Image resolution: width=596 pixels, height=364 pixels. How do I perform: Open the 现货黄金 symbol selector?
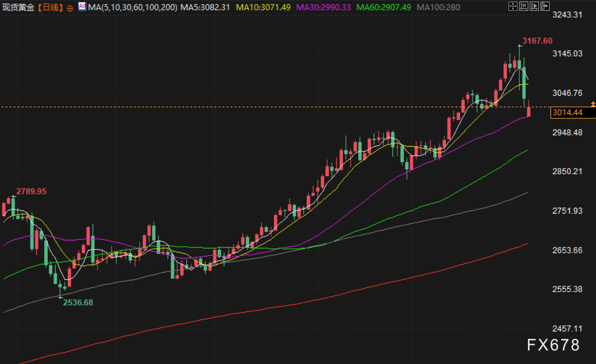coord(19,7)
